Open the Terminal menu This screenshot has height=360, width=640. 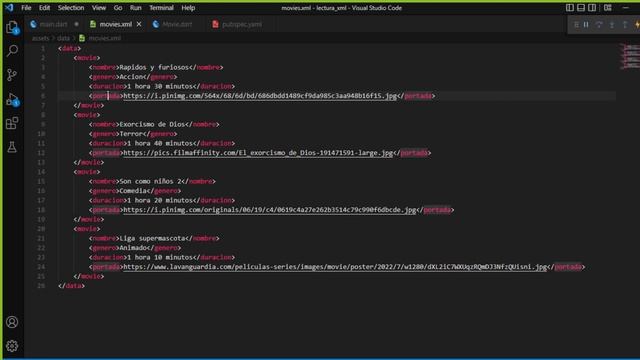(x=161, y=8)
